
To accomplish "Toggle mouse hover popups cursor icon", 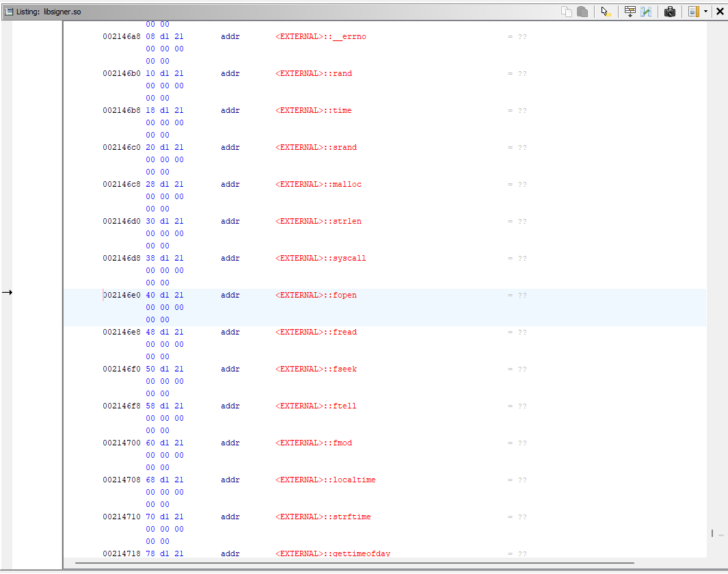I will tap(605, 12).
